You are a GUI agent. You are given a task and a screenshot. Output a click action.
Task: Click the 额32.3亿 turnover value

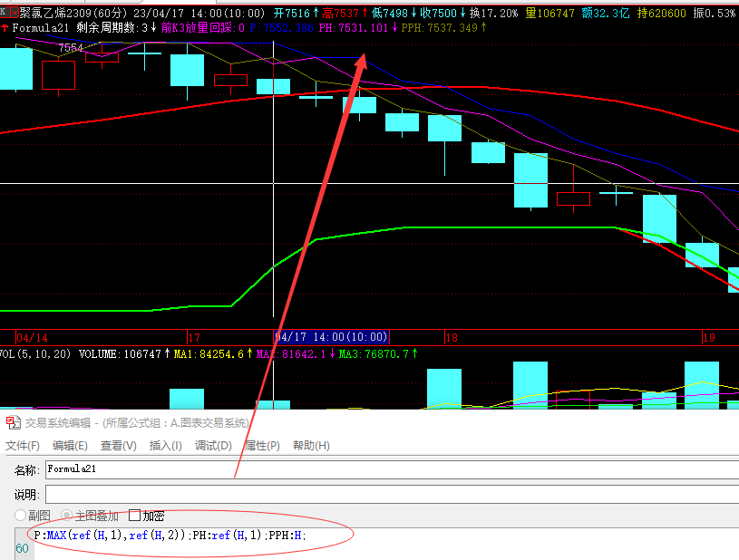pyautogui.click(x=605, y=14)
